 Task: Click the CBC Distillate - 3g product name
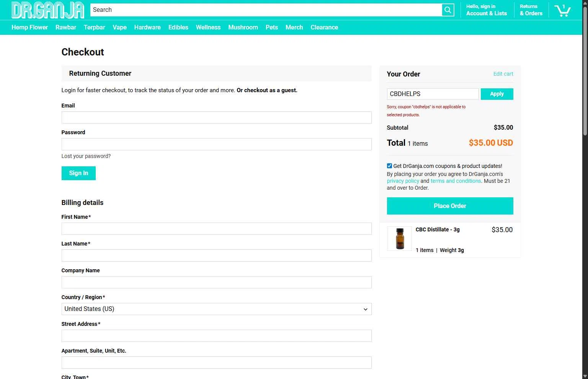click(438, 229)
